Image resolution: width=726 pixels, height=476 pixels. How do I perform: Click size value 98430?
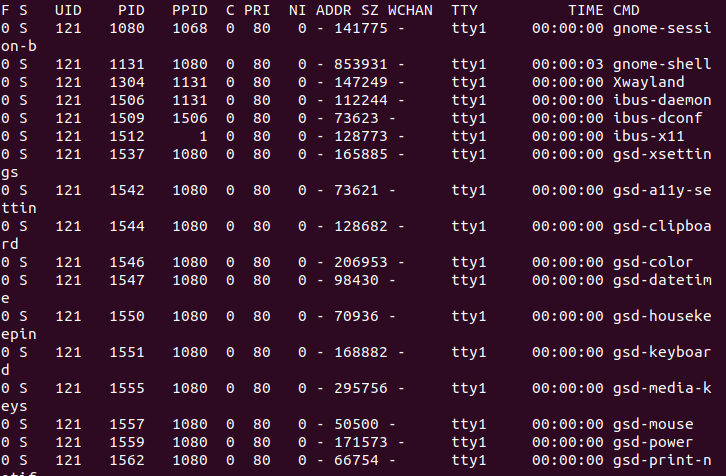click(x=356, y=280)
